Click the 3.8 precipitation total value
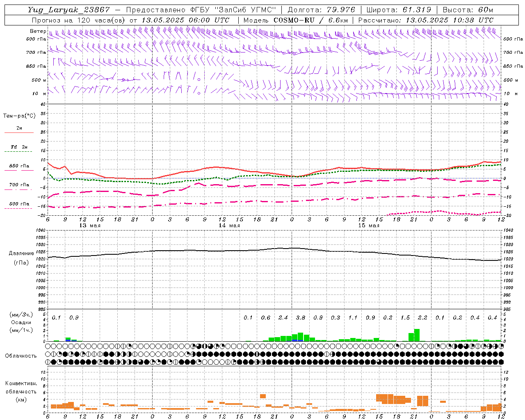 [x=300, y=317]
